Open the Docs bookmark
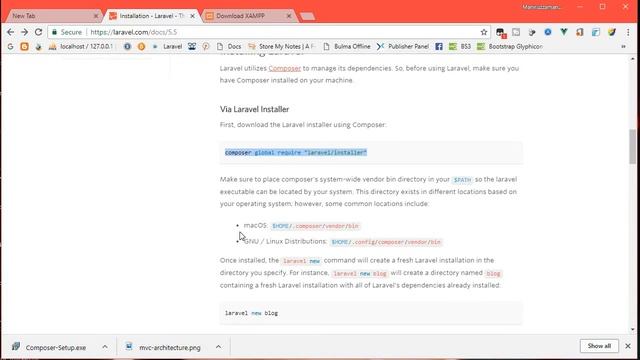 tap(229, 47)
